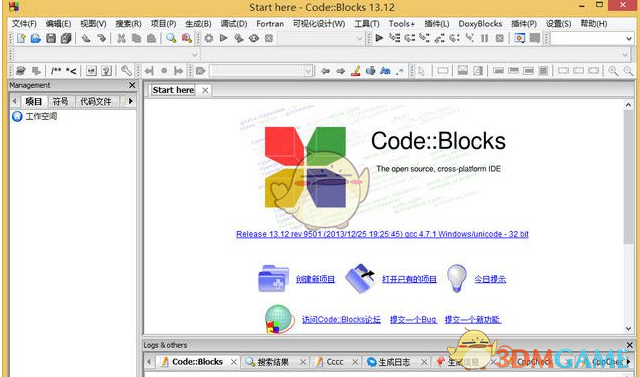Image resolution: width=640 pixels, height=377 pixels.
Task: Click the highlight marker pencil icon
Action: point(356,71)
